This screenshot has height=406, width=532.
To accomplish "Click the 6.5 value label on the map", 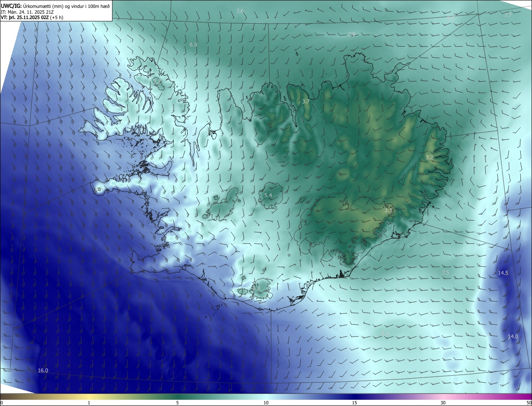I will (x=193, y=44).
